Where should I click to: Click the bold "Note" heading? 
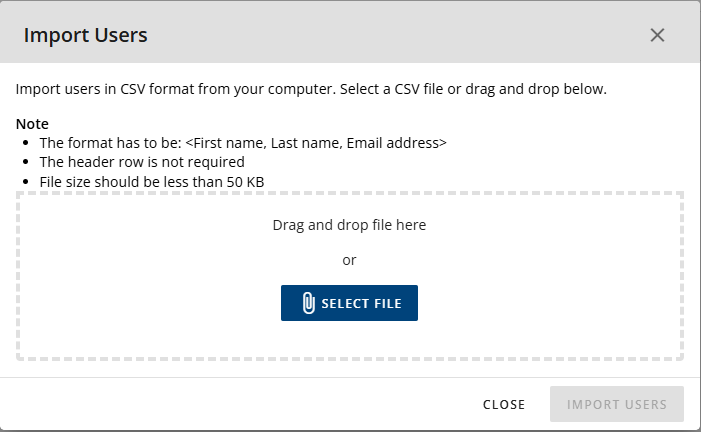click(x=32, y=124)
